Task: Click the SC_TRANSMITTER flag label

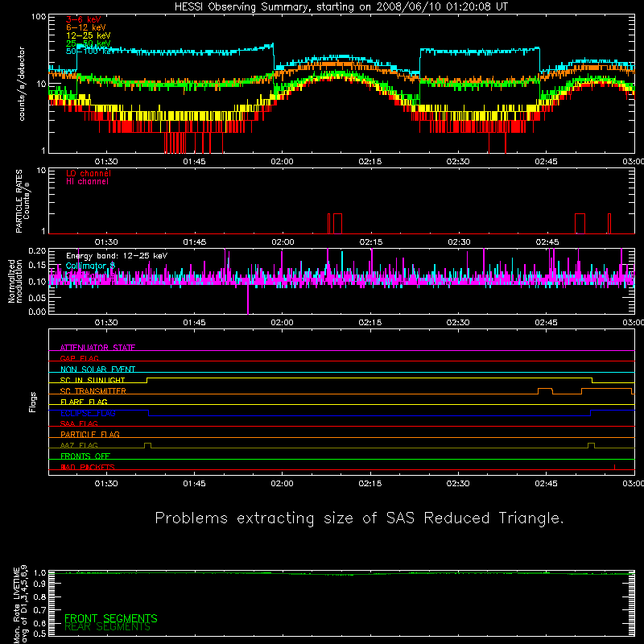Action: 93,391
